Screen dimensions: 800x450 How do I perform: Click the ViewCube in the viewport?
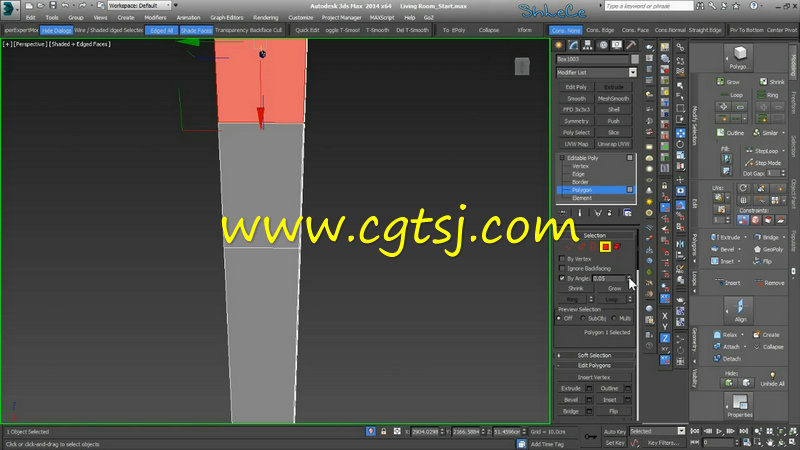click(522, 66)
